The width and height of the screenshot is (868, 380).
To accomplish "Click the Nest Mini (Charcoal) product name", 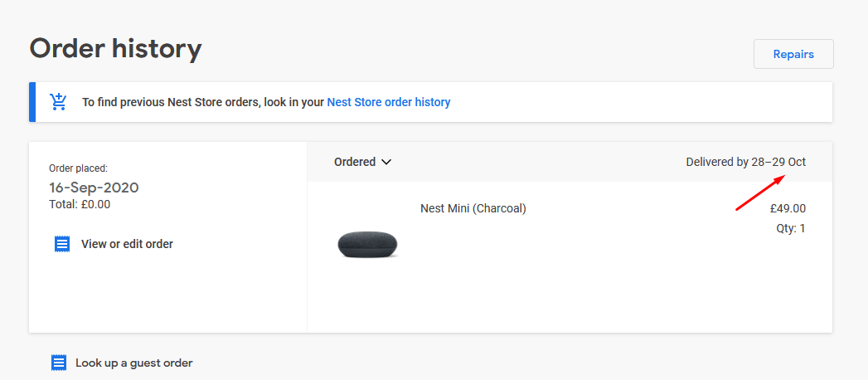I will click(473, 208).
